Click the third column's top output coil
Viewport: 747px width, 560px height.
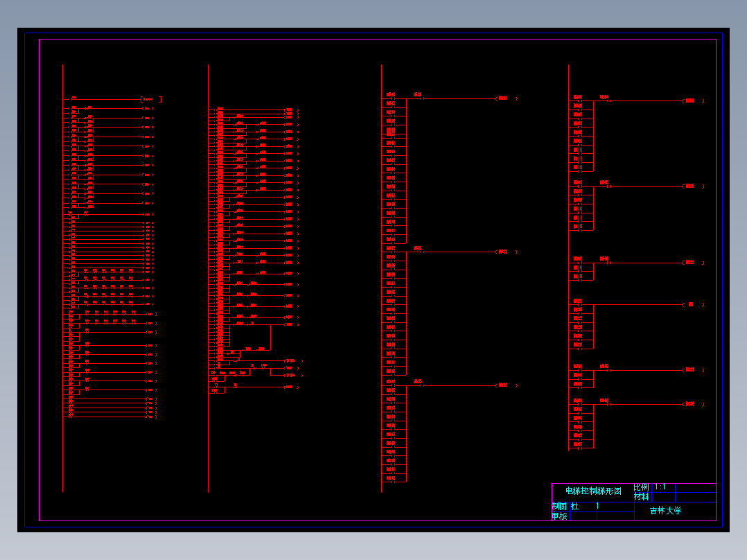(507, 98)
